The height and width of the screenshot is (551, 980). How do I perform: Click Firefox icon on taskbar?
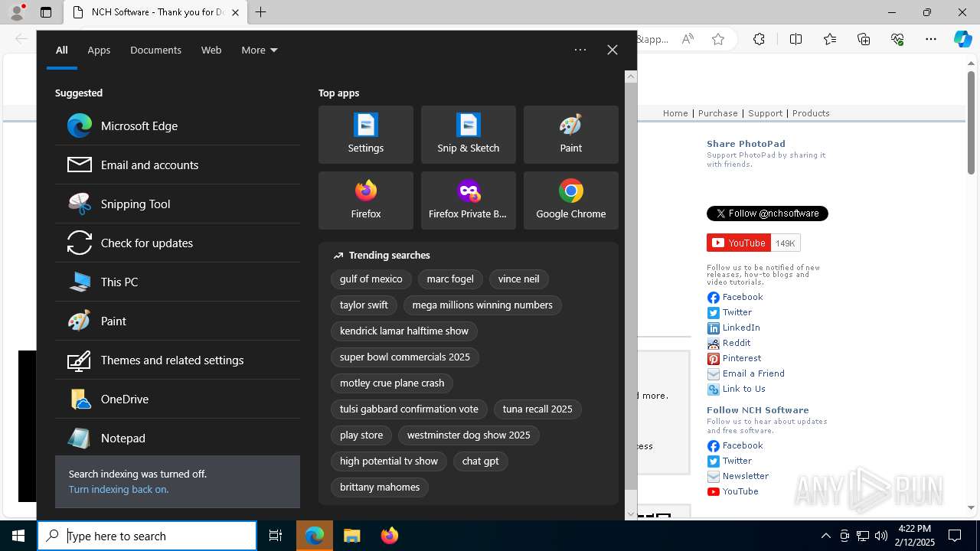[390, 536]
